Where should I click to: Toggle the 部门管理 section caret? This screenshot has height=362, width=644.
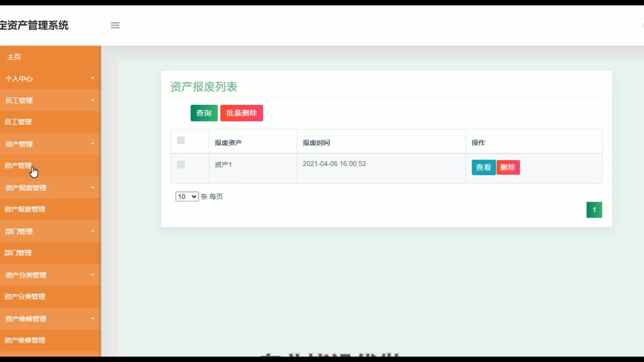[93, 231]
